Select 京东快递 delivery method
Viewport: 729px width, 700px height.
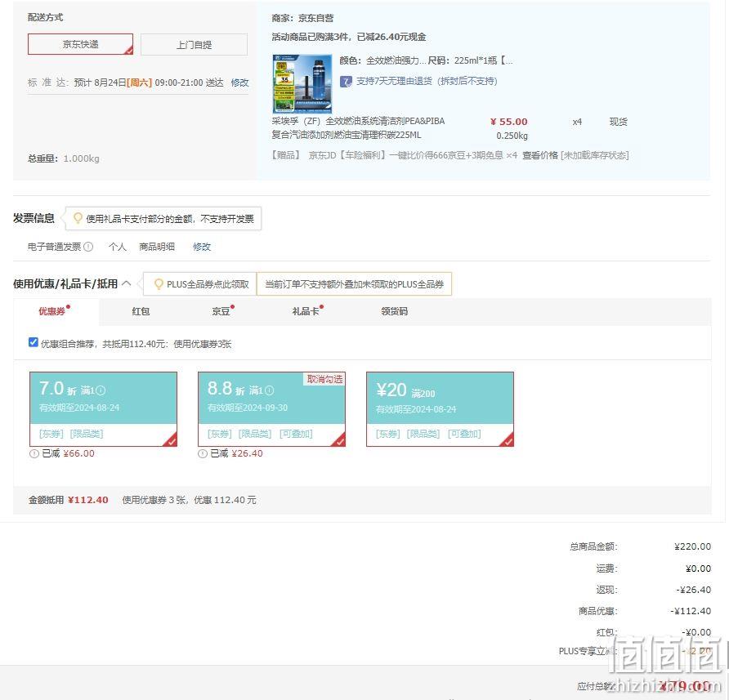pyautogui.click(x=80, y=44)
